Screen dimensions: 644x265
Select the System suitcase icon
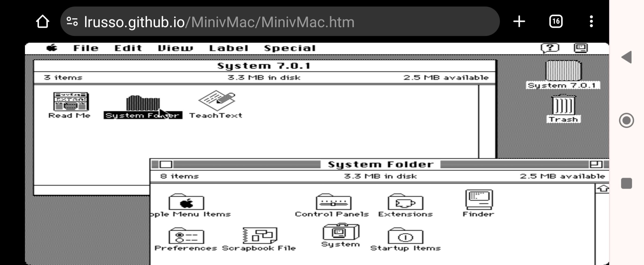click(x=341, y=232)
